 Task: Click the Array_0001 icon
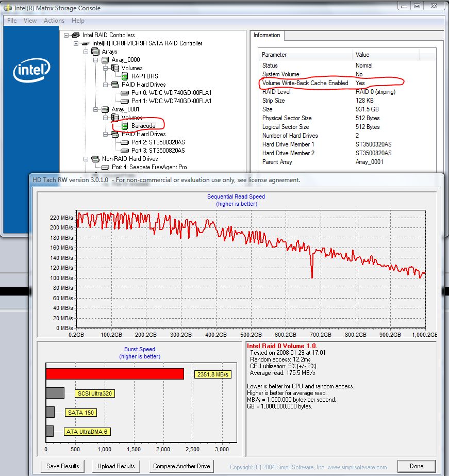[105, 109]
